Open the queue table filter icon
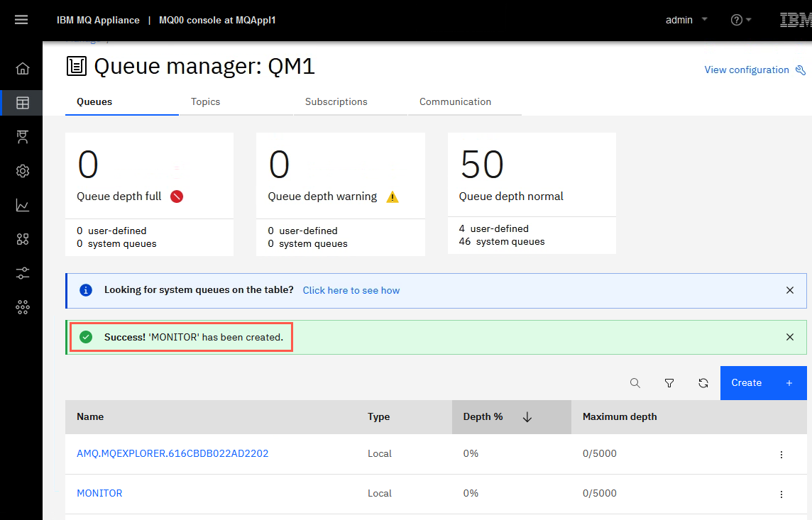Screen dimensions: 812x520 pos(669,383)
